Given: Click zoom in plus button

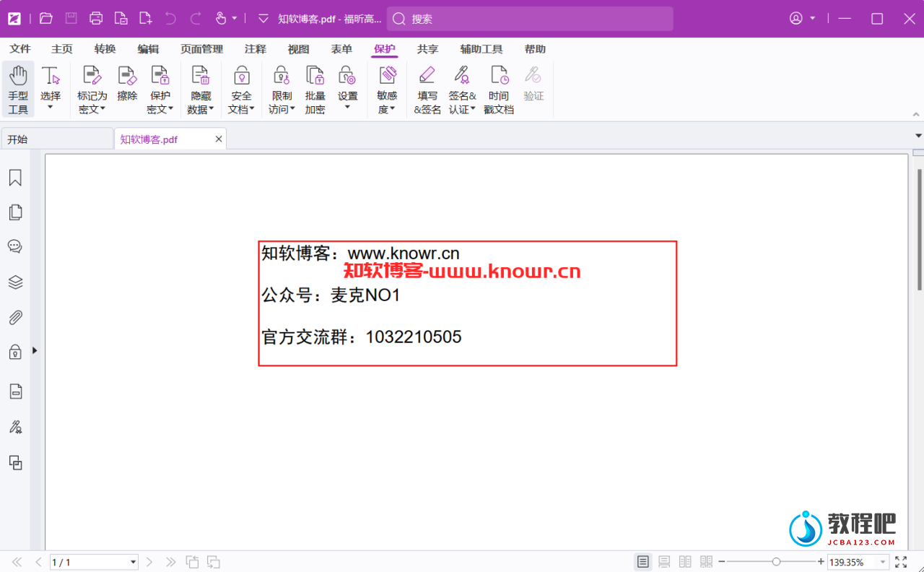Looking at the screenshot, I should pyautogui.click(x=821, y=562).
